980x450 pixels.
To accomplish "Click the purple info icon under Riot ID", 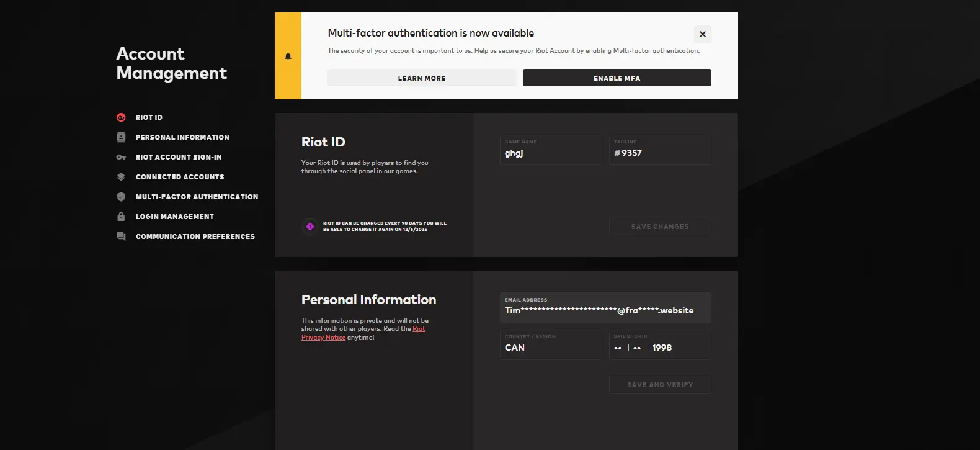I will [310, 227].
